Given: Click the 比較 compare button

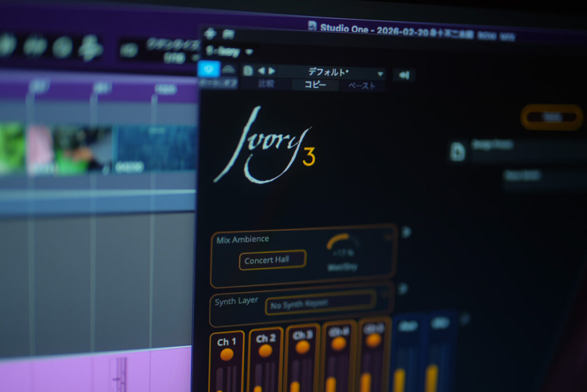Looking at the screenshot, I should point(266,84).
